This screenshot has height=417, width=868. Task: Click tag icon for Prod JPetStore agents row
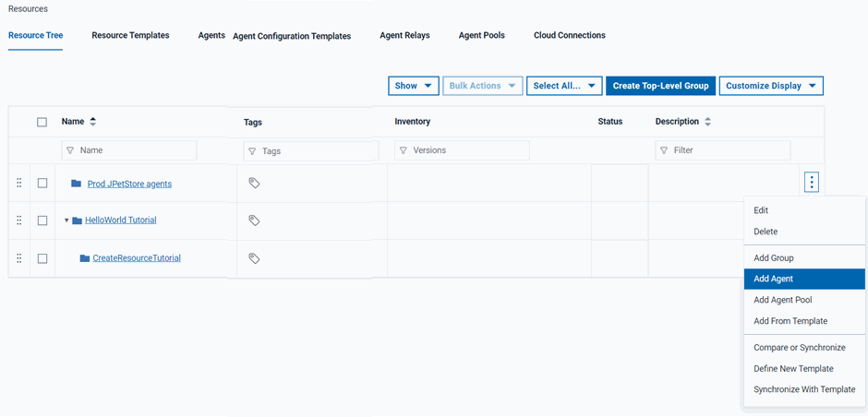coord(254,184)
